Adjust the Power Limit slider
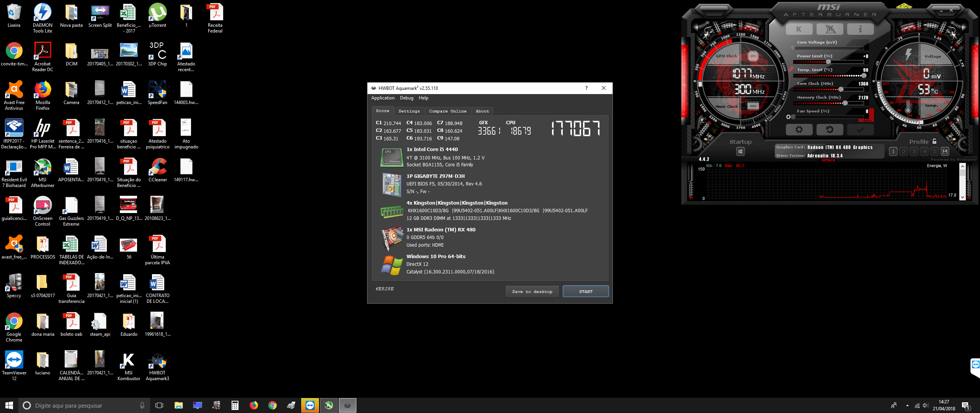Viewport: 980px width, 413px height. [x=828, y=62]
